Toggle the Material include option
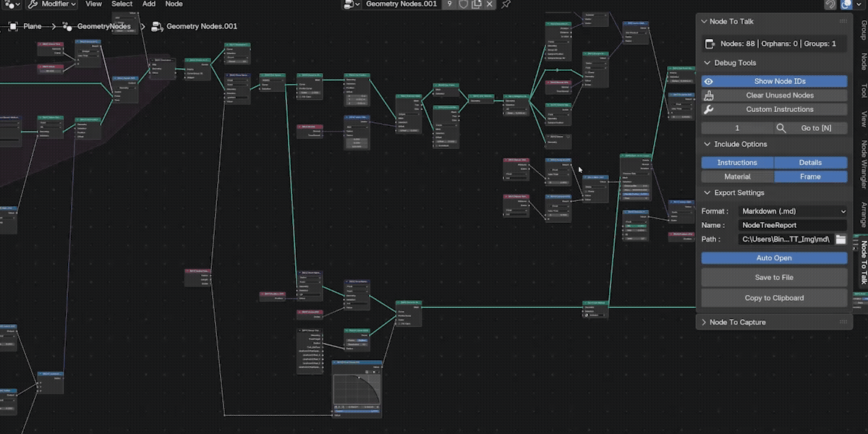Image resolution: width=868 pixels, height=434 pixels. point(737,176)
